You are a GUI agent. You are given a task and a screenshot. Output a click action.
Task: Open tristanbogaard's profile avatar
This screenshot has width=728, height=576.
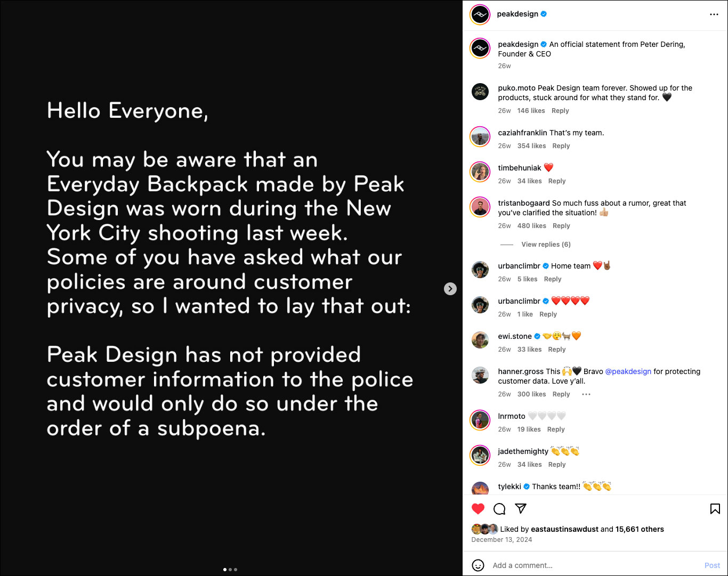(x=480, y=207)
